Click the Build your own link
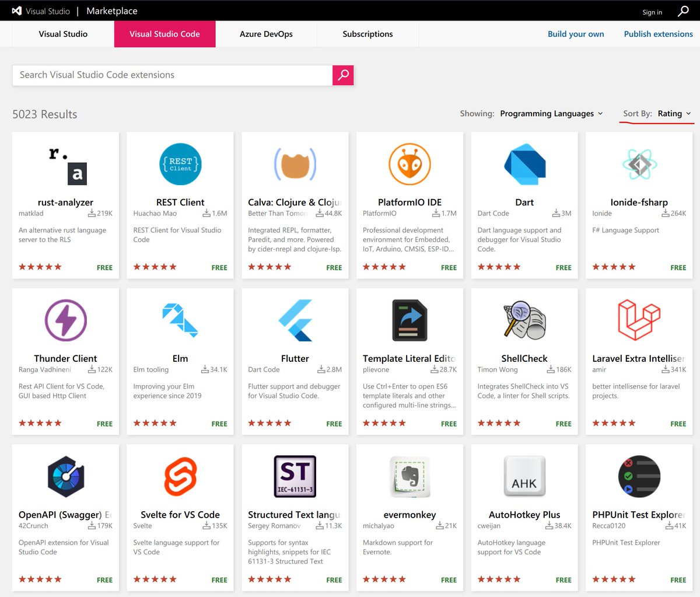This screenshot has height=597, width=700. click(x=576, y=34)
